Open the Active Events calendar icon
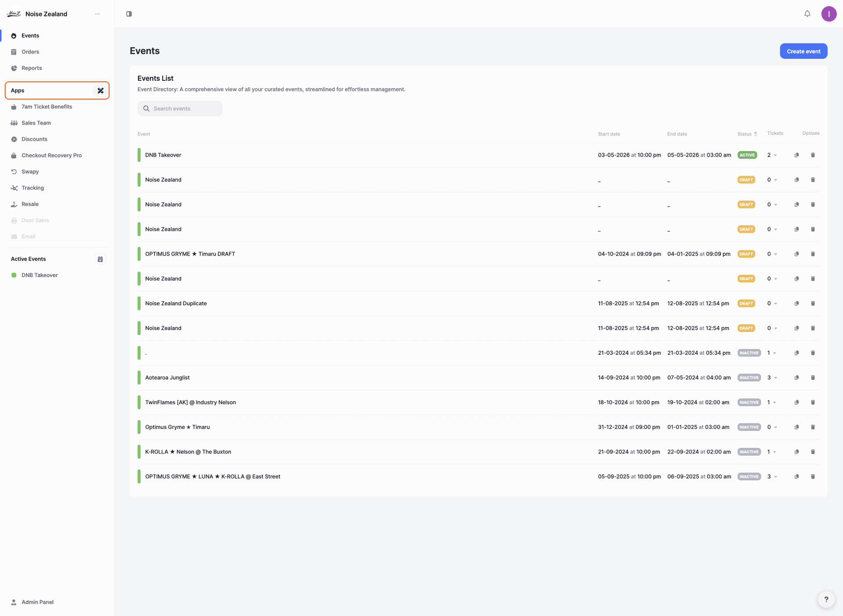The width and height of the screenshot is (843, 616). coord(100,259)
